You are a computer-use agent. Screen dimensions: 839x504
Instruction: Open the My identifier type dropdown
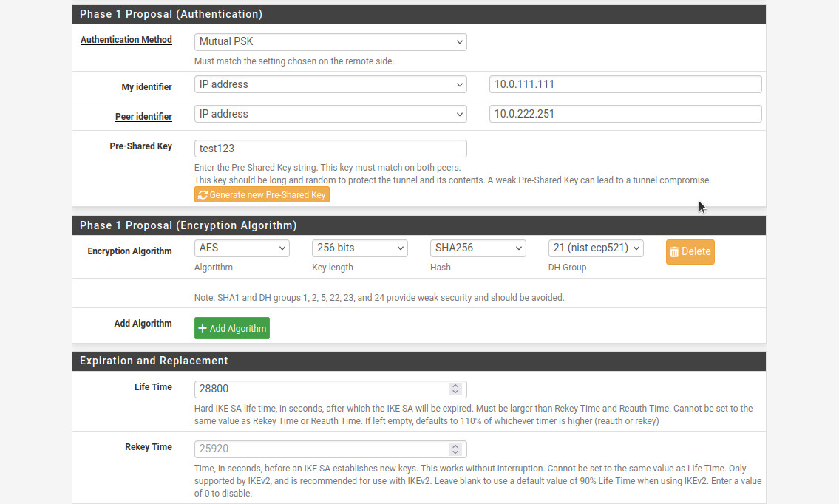[x=330, y=84]
